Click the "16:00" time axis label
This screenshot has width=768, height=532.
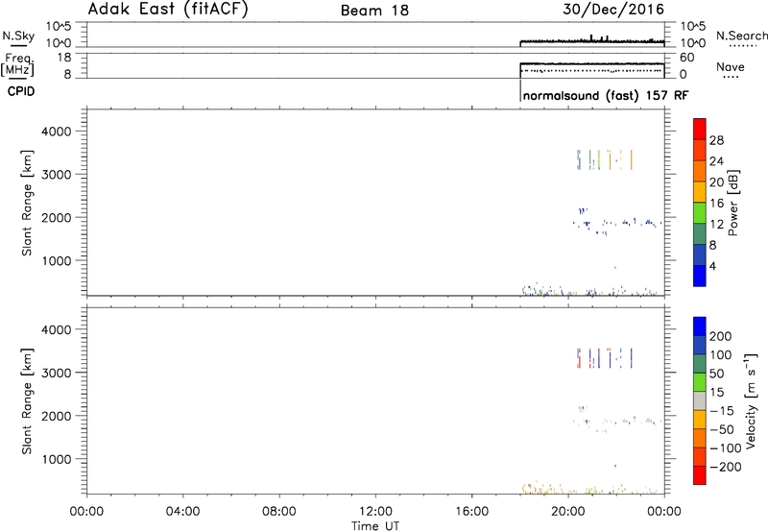tap(471, 512)
